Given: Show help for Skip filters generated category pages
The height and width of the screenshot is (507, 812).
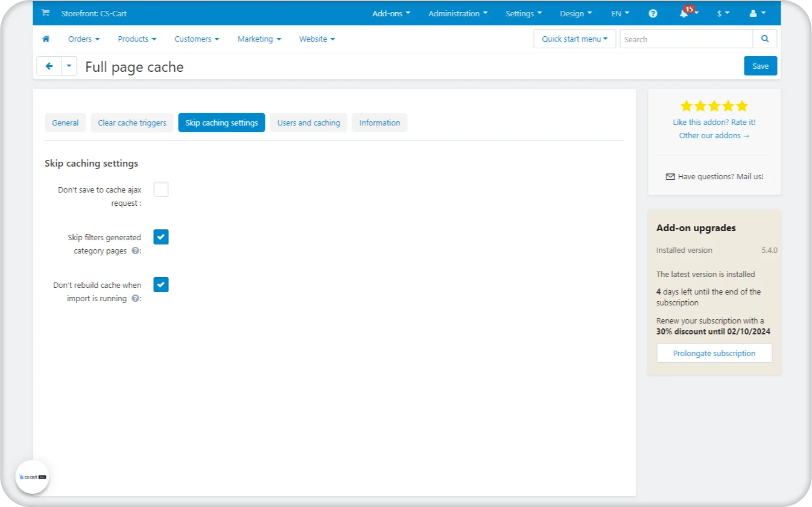Looking at the screenshot, I should tap(135, 251).
